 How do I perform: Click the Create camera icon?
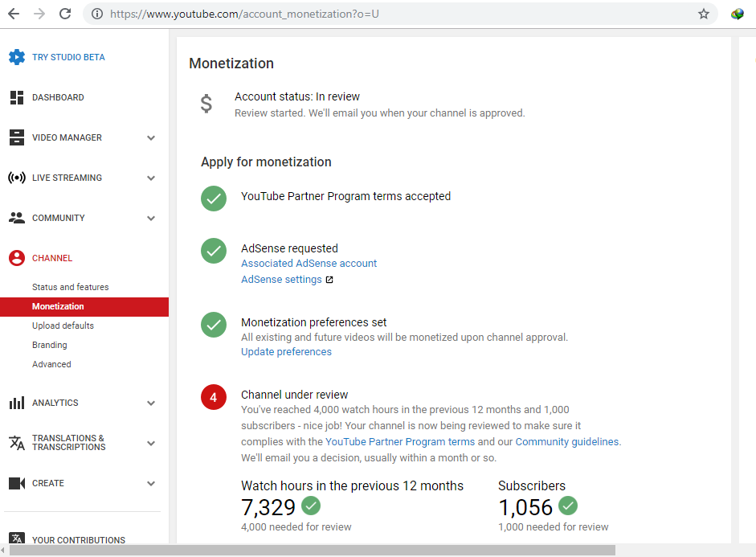[x=17, y=483]
